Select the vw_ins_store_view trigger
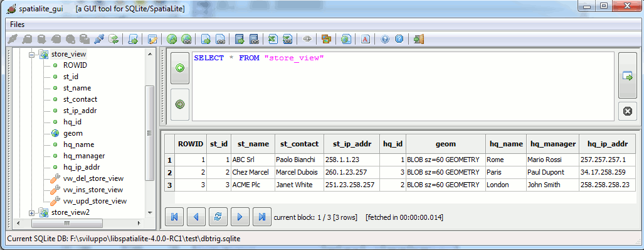 (x=93, y=190)
